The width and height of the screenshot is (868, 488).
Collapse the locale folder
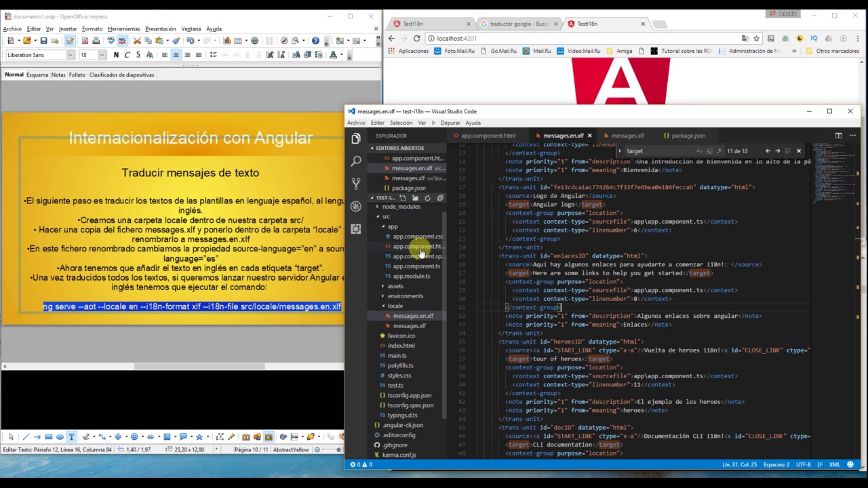(395, 306)
